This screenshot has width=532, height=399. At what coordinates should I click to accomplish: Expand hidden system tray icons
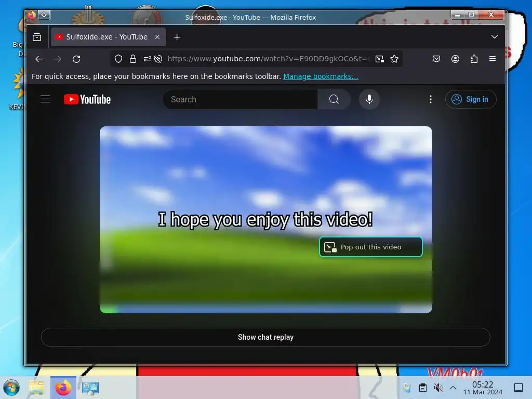tap(453, 388)
